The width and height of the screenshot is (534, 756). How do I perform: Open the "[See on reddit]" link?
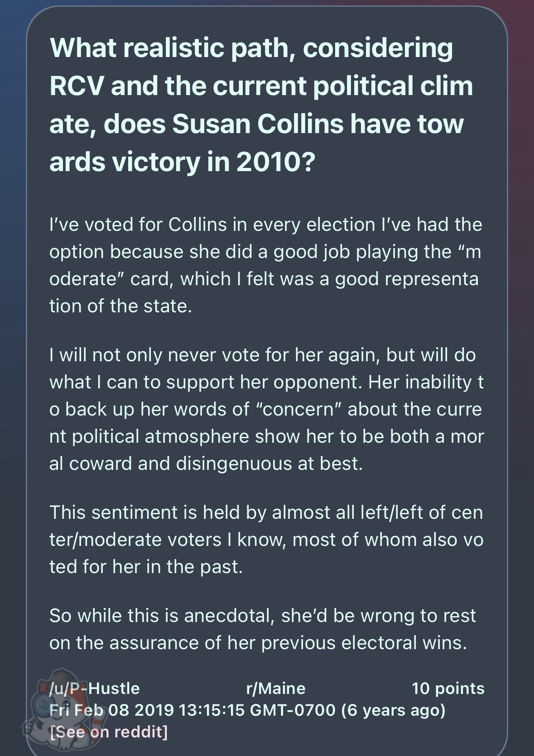coord(109,732)
